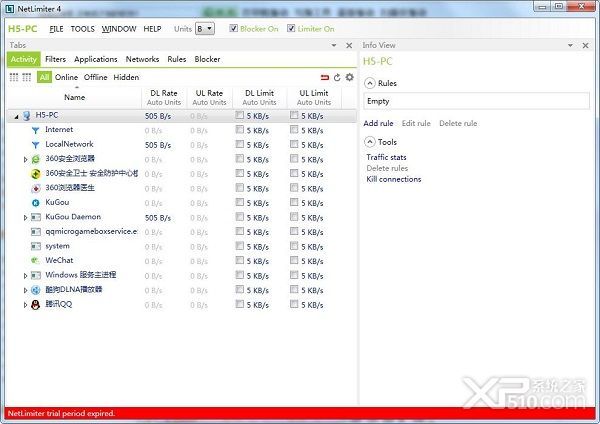The height and width of the screenshot is (424, 600).
Task: Open the gear settings icon
Action: point(349,77)
